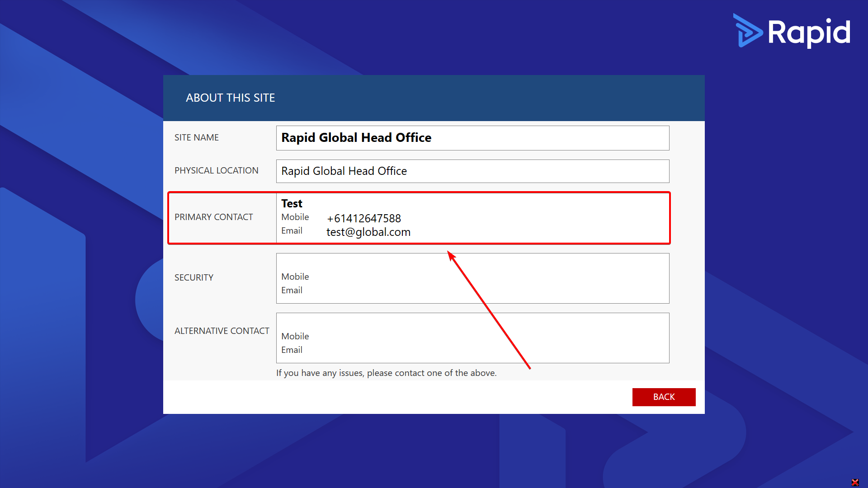Click the ALTERNATIVE CONTACT label

[x=222, y=331]
